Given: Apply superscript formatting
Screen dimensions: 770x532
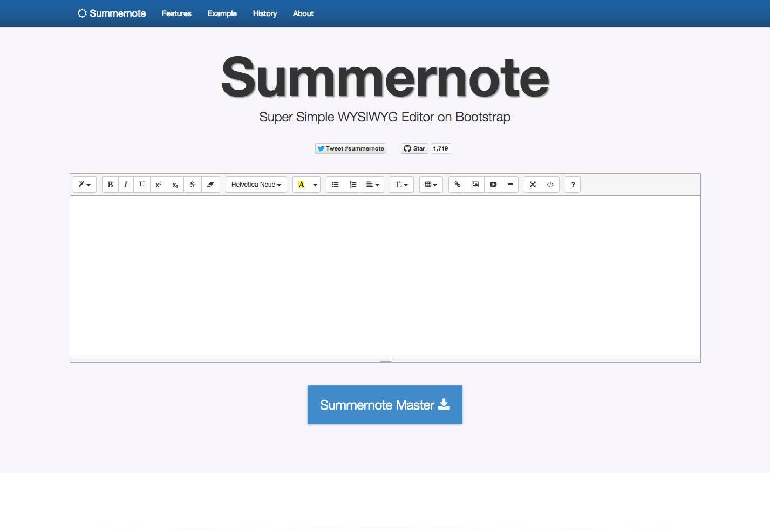Looking at the screenshot, I should (159, 185).
